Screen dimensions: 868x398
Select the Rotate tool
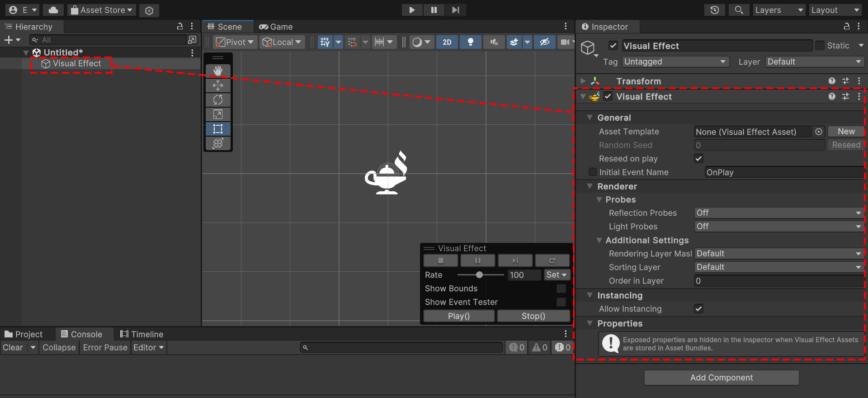tap(218, 100)
